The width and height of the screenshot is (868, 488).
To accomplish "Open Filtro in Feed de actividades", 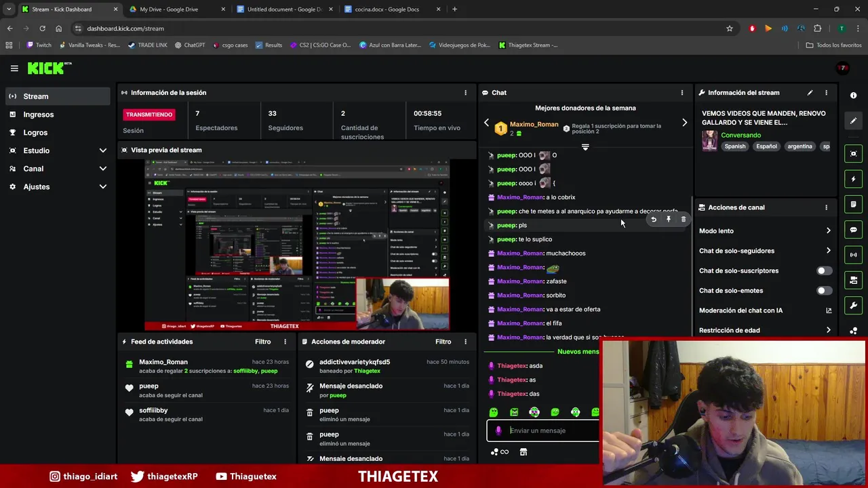I will (262, 342).
